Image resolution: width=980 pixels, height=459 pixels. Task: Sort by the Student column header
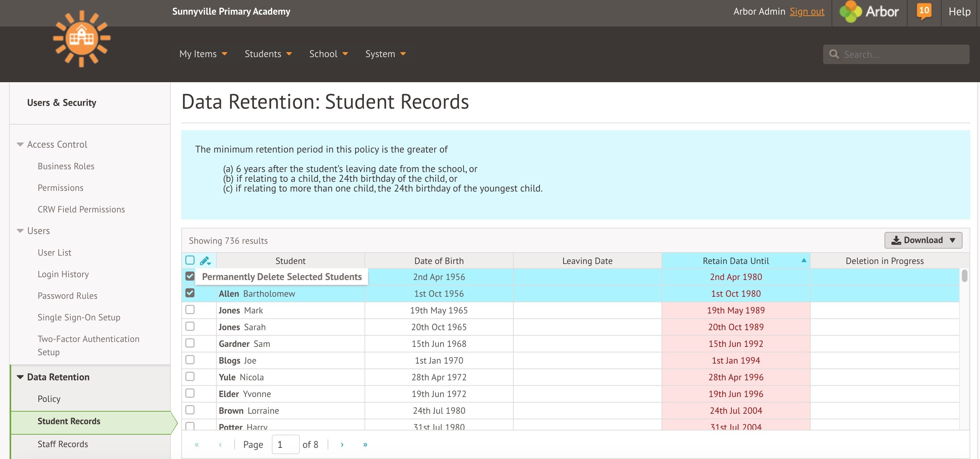tap(290, 261)
